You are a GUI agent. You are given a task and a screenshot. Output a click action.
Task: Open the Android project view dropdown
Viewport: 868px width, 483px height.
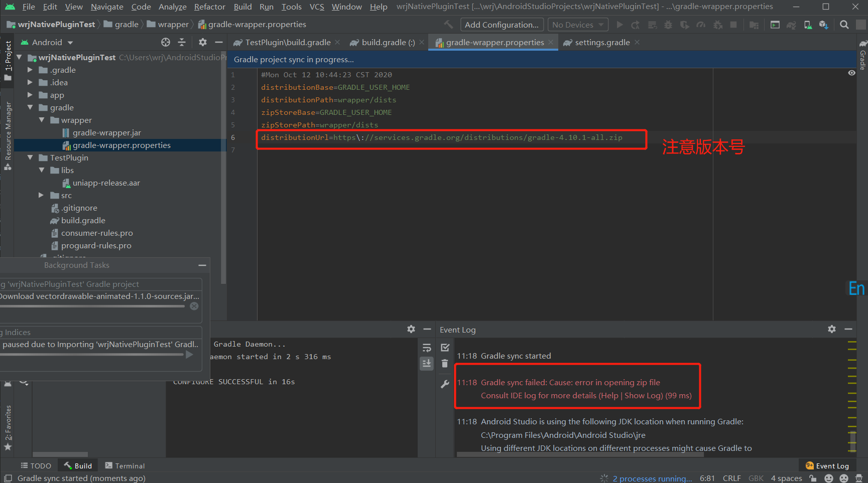pyautogui.click(x=47, y=42)
